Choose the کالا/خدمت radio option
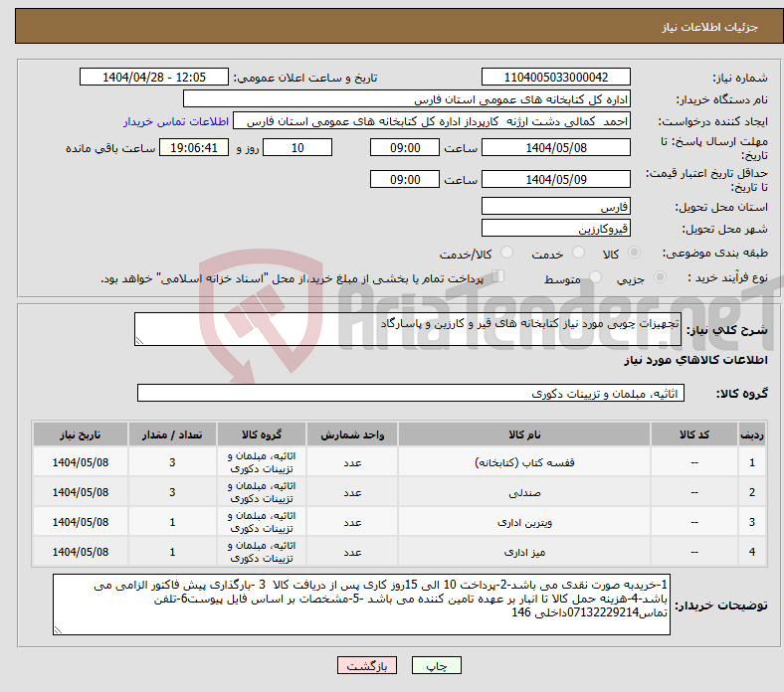Screen dimensions: 784x692 [506, 254]
